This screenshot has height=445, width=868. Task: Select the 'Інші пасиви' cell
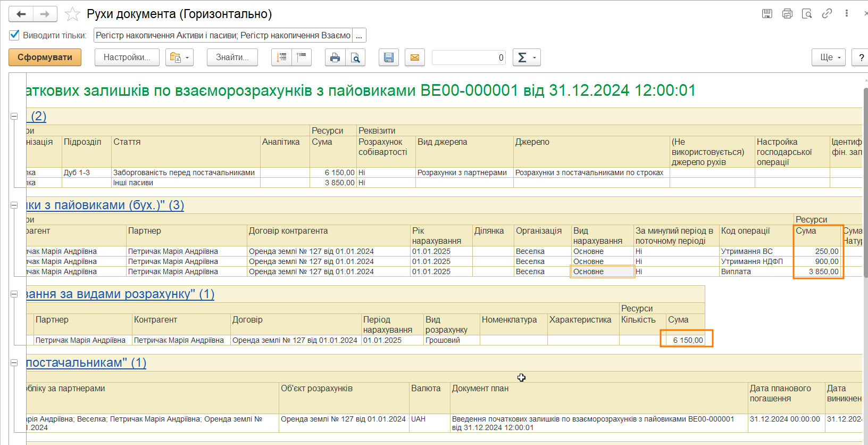186,183
